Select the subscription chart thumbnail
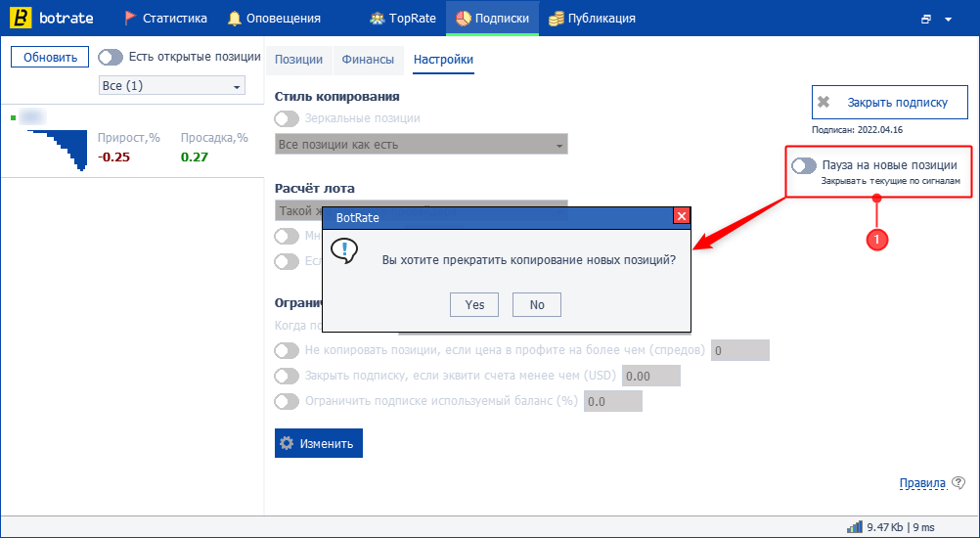980x538 pixels. (58, 150)
